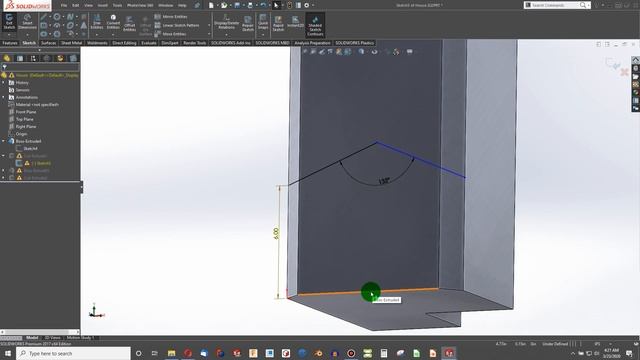Select the Smart Dimension tool
640x360 pixels.
click(27, 22)
